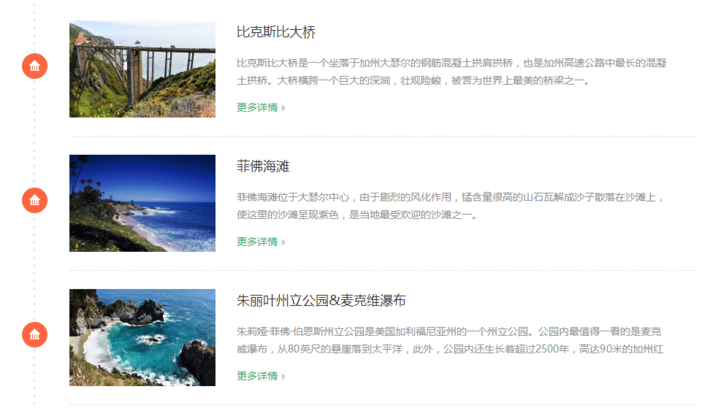Click 更多详情 under 菲佛海滩
Screen dimensions: 702x408
[x=257, y=241]
